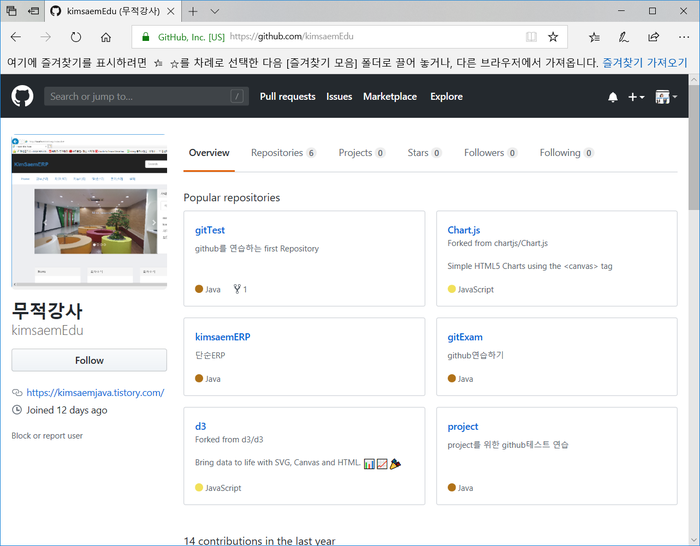Focus the Search or jump to field

[x=146, y=96]
